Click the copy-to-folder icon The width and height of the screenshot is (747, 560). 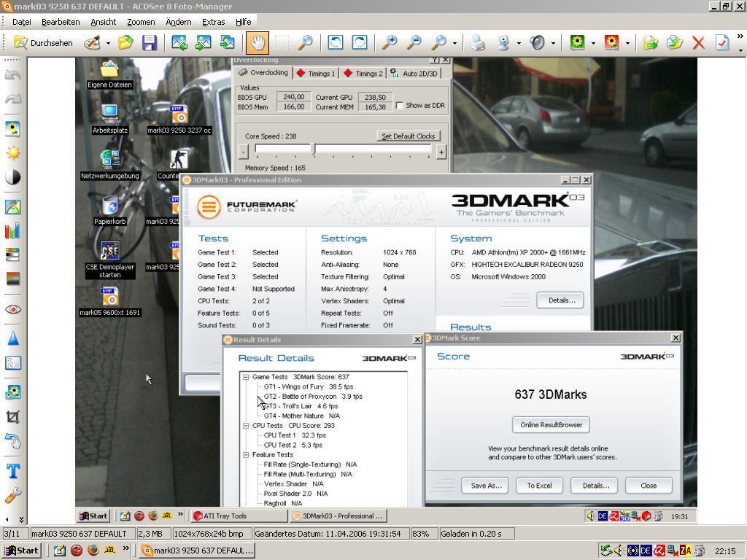675,43
